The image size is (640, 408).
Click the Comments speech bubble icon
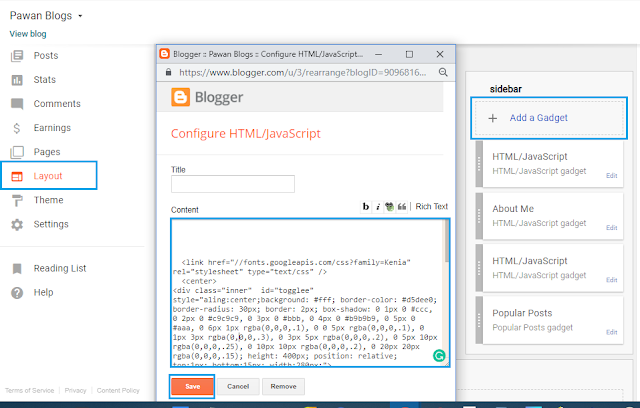[17, 104]
